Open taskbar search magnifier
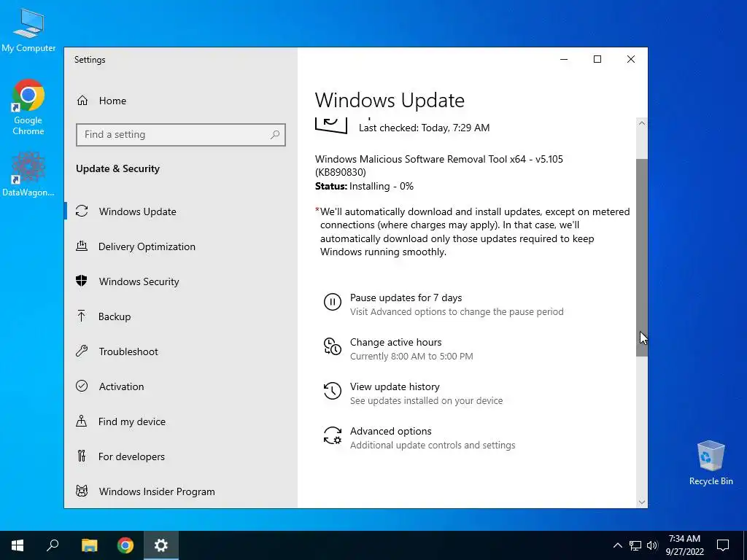747x560 pixels. coord(53,545)
